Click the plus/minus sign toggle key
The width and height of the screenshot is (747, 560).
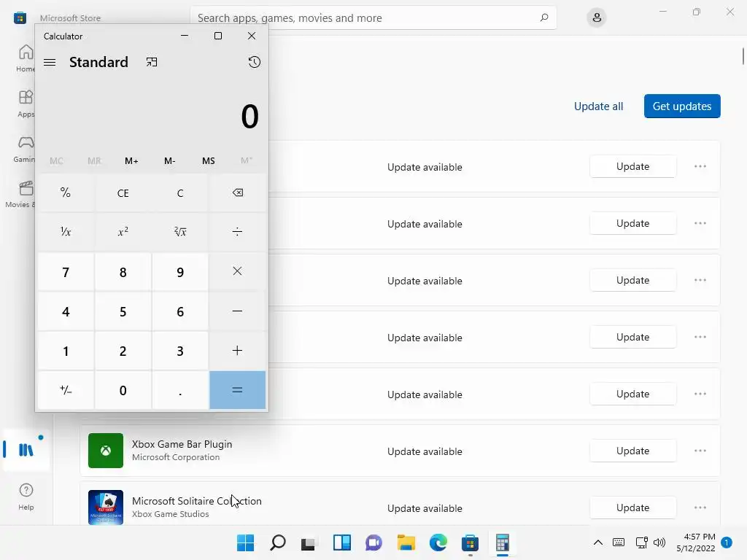point(66,390)
